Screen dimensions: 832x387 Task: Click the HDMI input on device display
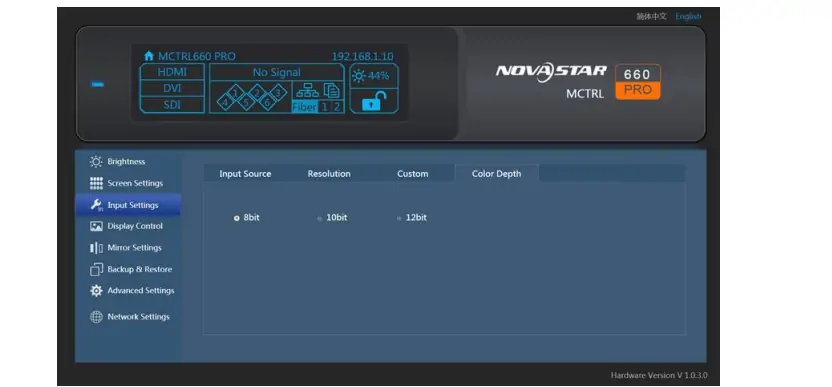pos(172,72)
